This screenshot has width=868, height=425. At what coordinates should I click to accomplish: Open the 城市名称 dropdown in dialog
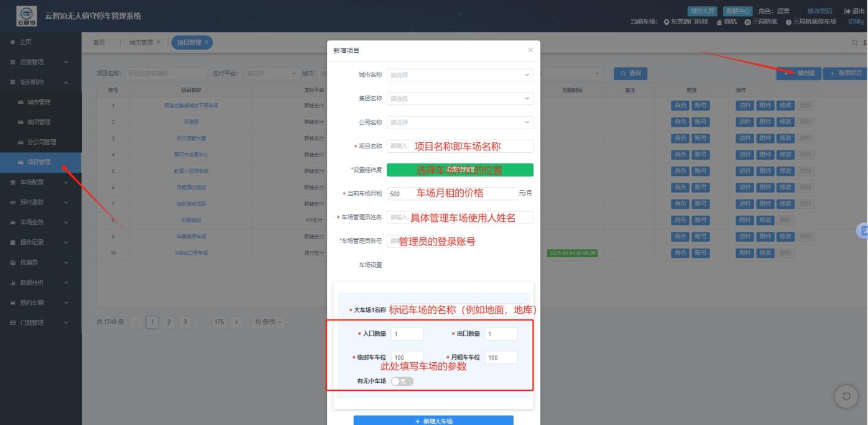click(x=460, y=75)
